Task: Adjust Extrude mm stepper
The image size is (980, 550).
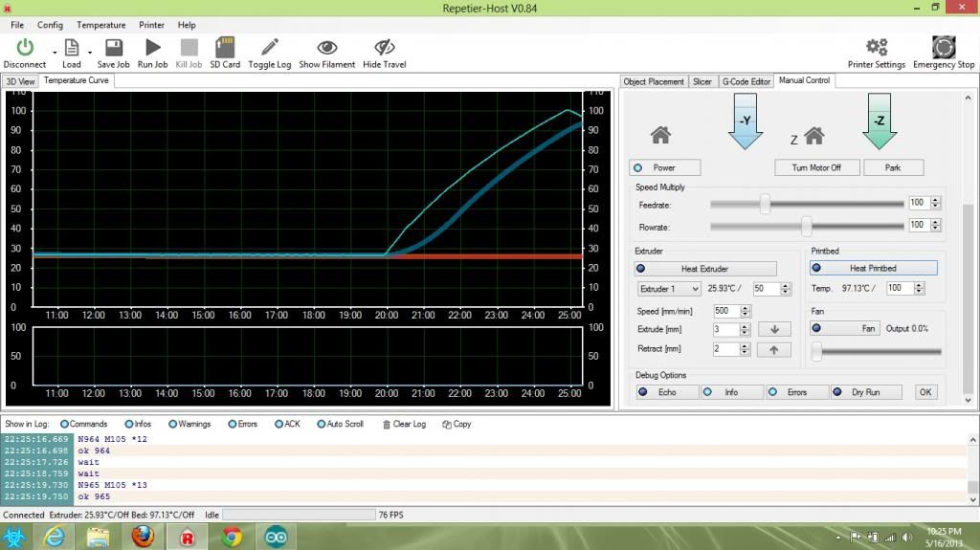Action: [745, 329]
